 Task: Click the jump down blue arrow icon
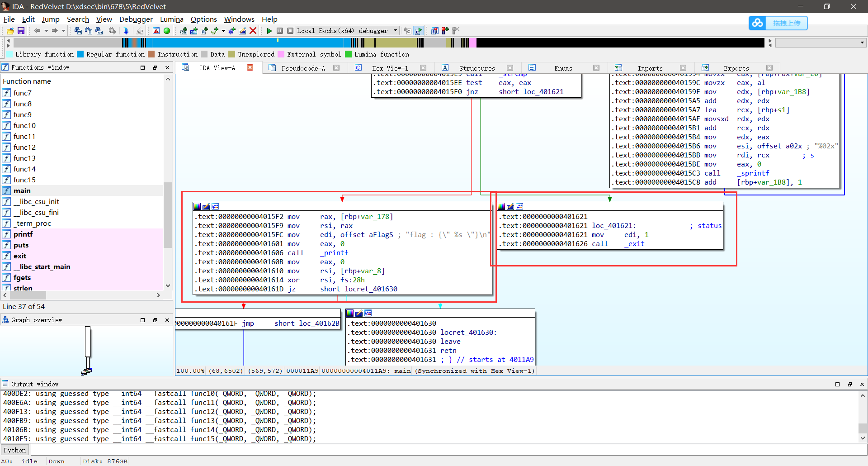point(127,31)
